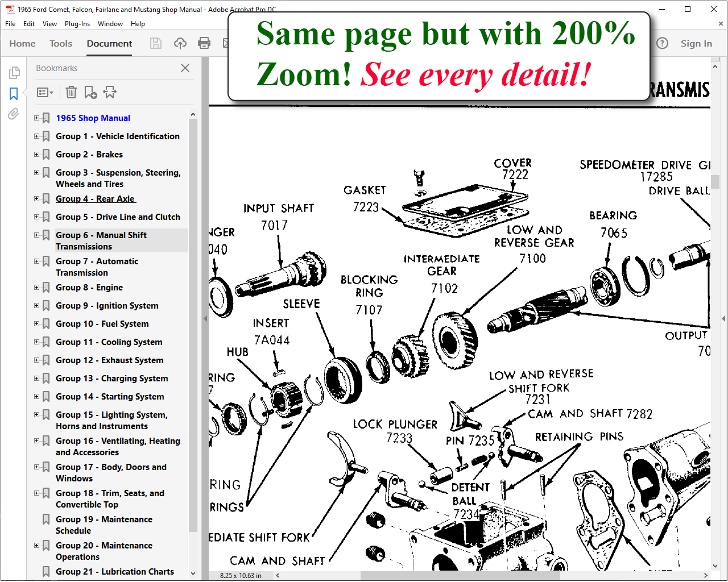This screenshot has height=582, width=728.
Task: Expand the Group 2 - Brakes bookmark
Action: click(x=37, y=155)
